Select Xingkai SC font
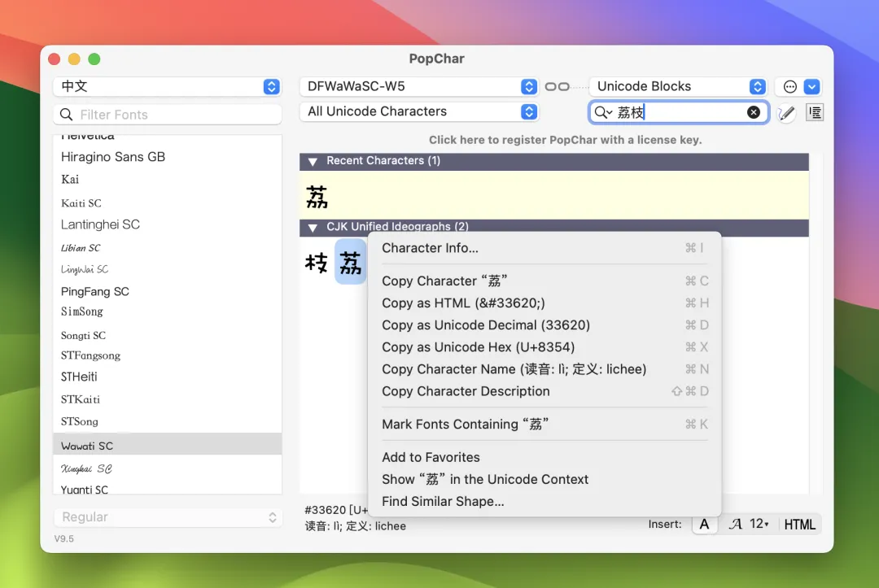Screen dimensions: 879x588 click(x=167, y=468)
